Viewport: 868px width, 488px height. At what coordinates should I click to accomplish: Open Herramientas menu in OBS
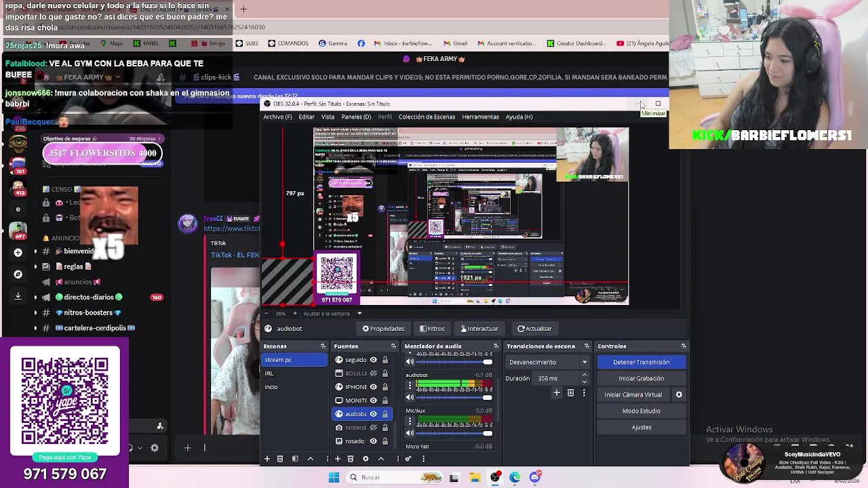[x=480, y=117]
